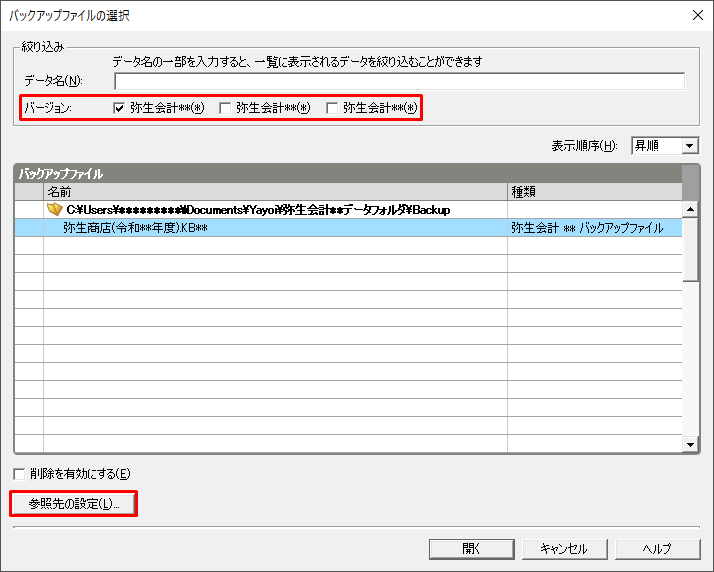Select backup file 弥生商店(令和**年度).KB**
The height and width of the screenshot is (572, 714).
coord(135,228)
